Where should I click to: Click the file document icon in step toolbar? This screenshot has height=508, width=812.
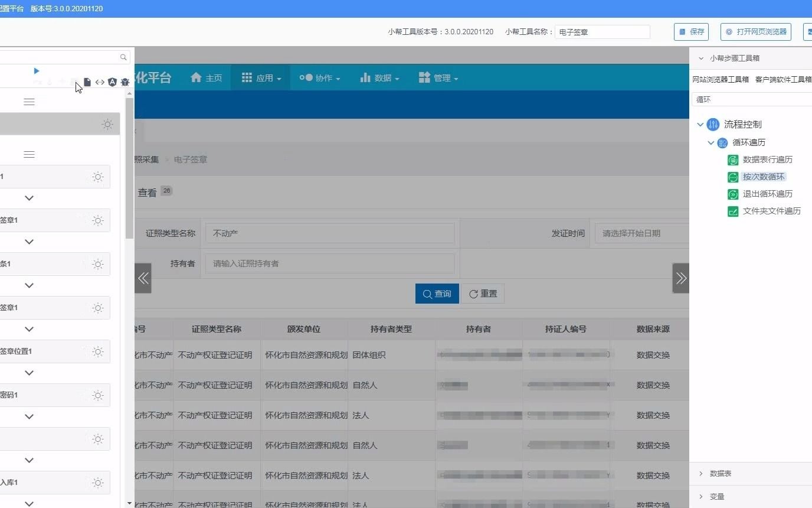pos(87,82)
